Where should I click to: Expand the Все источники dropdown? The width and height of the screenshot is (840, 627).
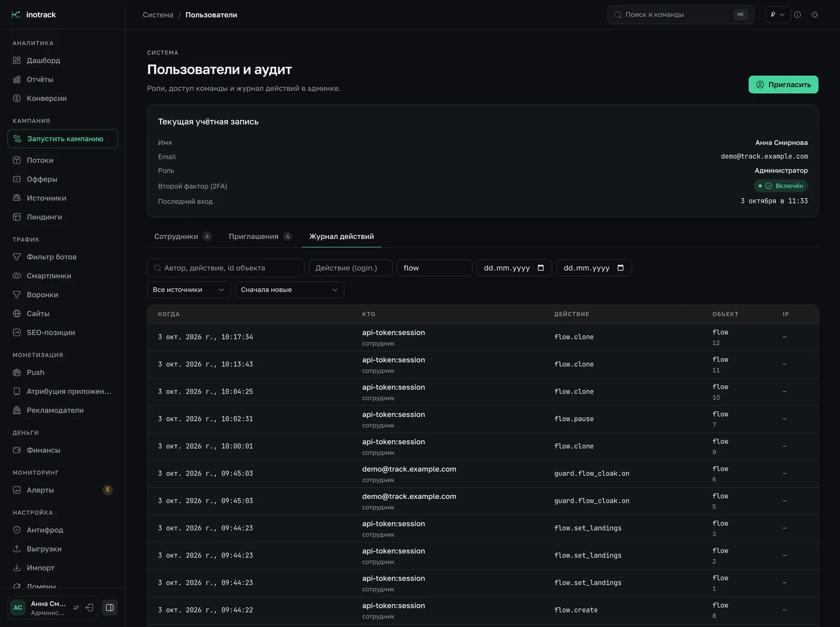[x=189, y=290]
